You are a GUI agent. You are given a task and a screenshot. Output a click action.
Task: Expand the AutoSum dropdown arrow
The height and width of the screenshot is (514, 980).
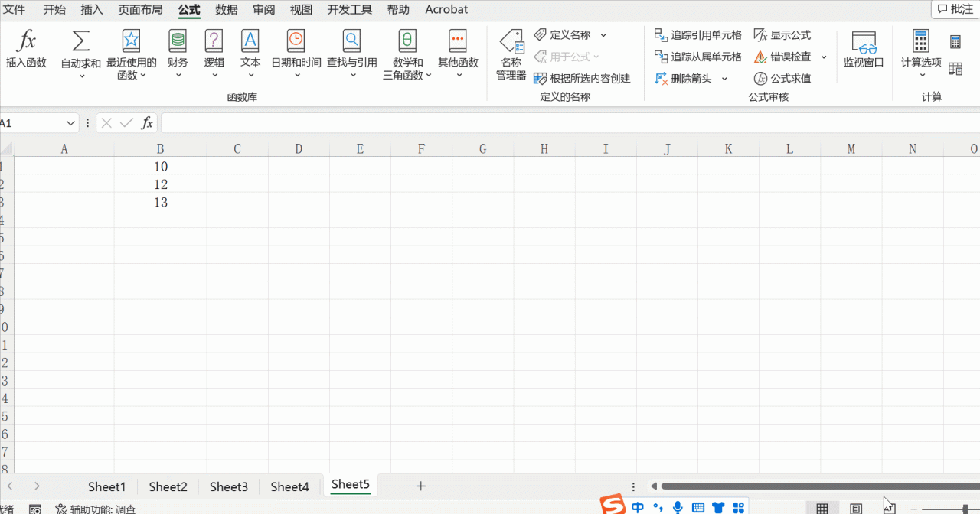click(x=80, y=76)
